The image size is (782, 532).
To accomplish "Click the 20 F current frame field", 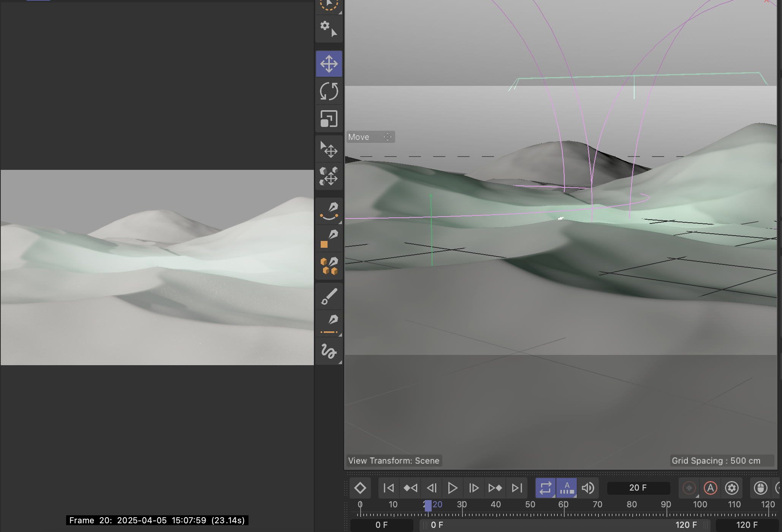I will pos(638,488).
